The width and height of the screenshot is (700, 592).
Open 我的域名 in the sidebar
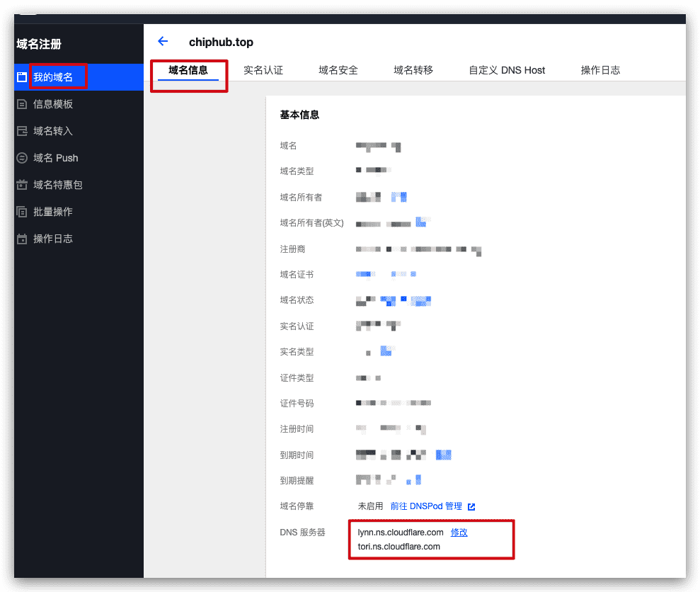point(79,77)
